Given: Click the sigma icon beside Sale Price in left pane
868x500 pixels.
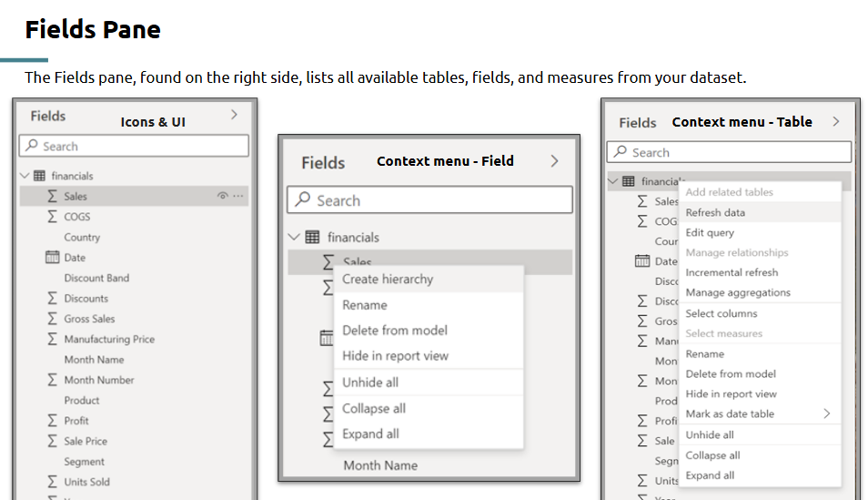Looking at the screenshot, I should [x=52, y=441].
